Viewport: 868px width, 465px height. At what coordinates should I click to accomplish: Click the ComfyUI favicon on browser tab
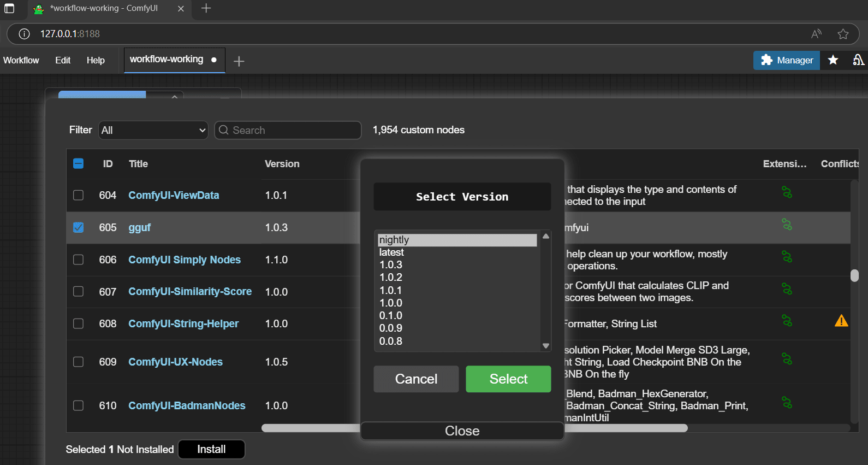coord(38,9)
